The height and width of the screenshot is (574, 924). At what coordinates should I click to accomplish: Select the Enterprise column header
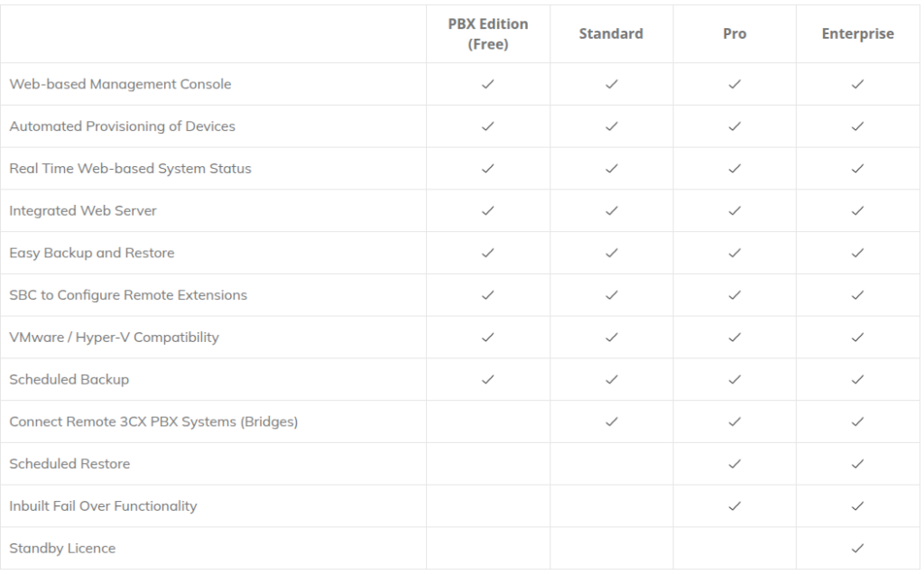click(x=857, y=34)
